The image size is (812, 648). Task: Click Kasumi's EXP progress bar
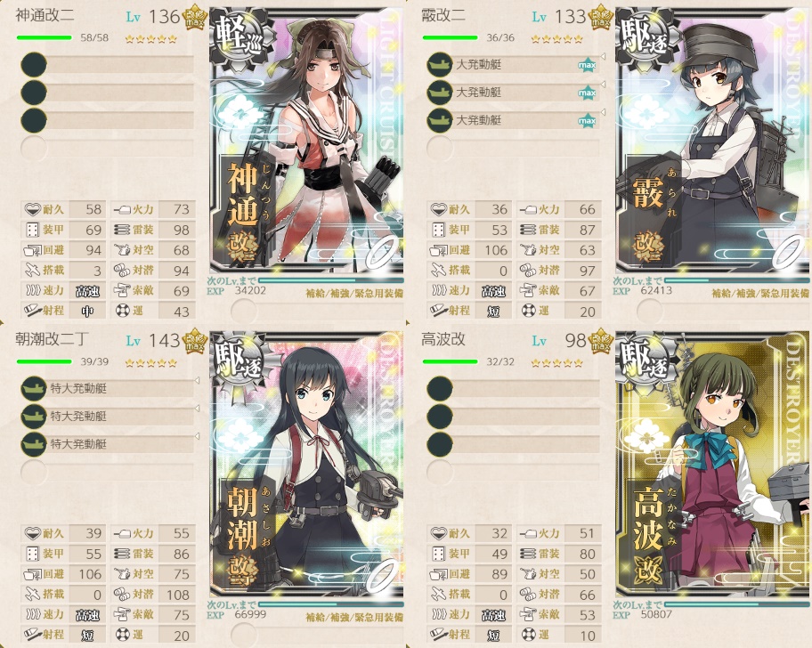tap(737, 280)
